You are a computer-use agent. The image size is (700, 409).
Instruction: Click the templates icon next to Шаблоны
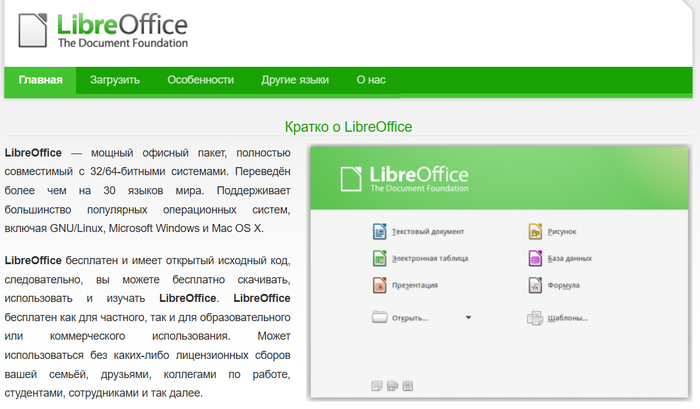pyautogui.click(x=535, y=318)
